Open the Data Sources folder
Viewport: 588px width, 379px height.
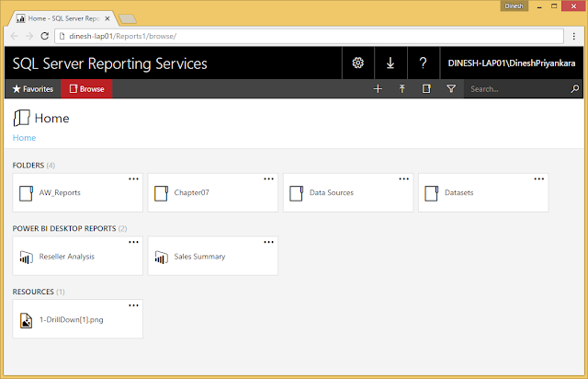pyautogui.click(x=348, y=192)
